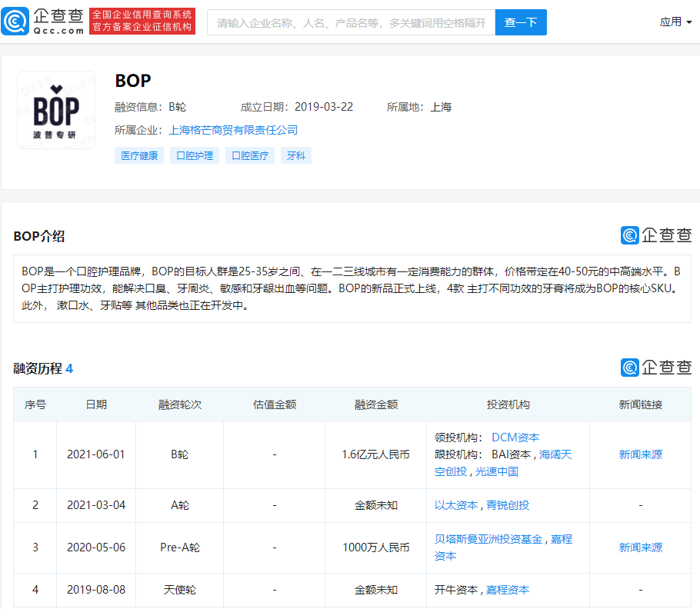Open the BOP brand logo thumbnail
This screenshot has width=700, height=609.
point(56,110)
